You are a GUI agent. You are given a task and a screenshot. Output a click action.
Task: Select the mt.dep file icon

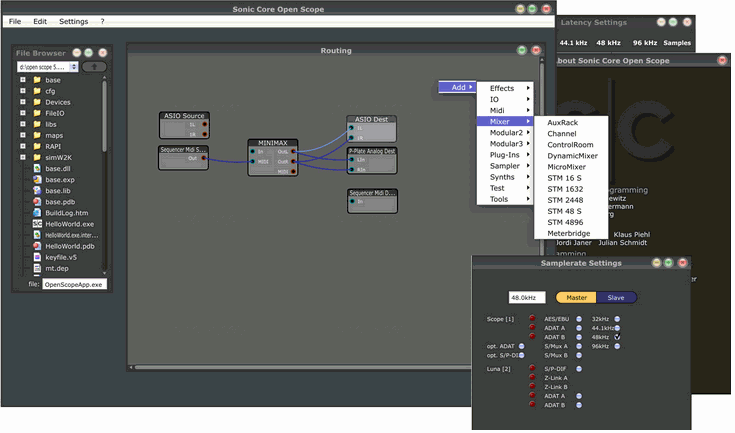click(37, 269)
